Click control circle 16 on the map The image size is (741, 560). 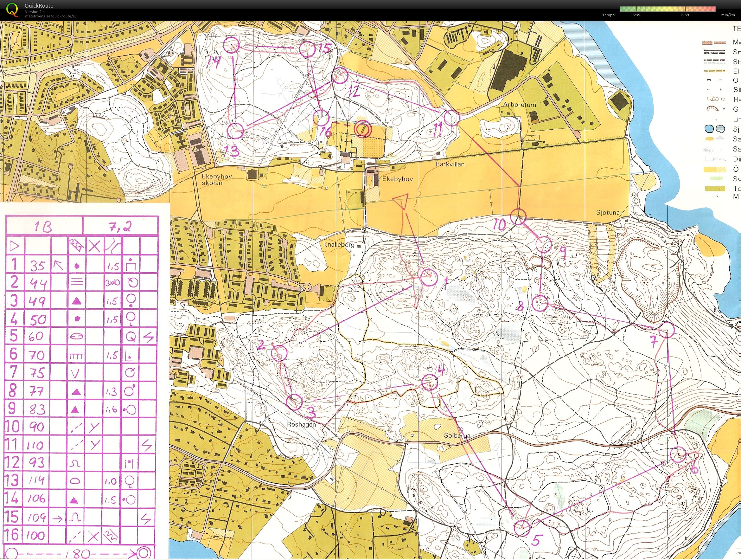321,118
